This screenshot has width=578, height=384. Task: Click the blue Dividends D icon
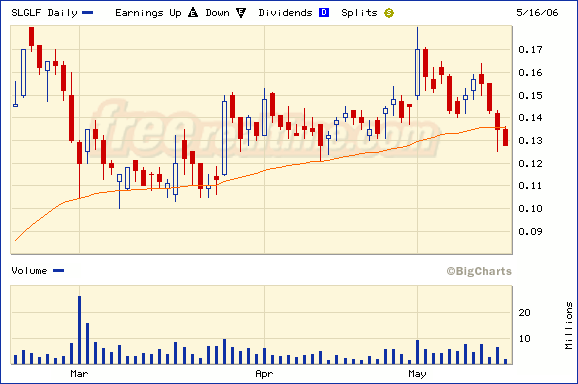(324, 13)
